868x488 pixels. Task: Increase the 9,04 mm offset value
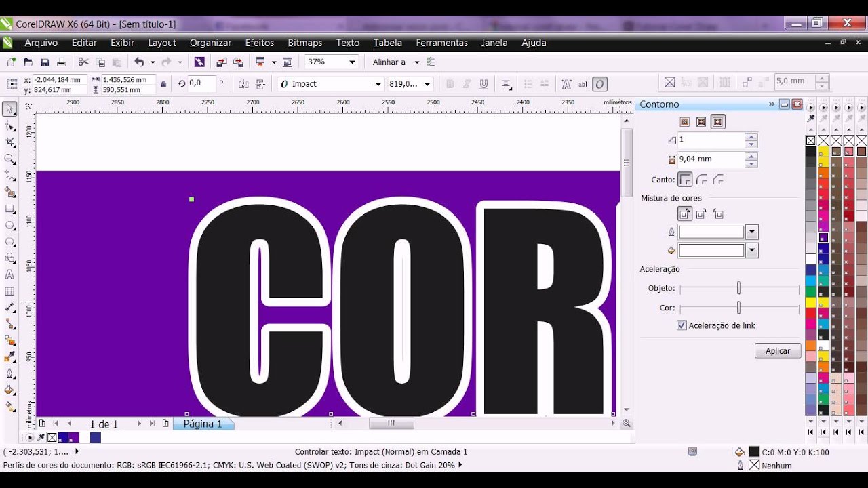tap(751, 156)
